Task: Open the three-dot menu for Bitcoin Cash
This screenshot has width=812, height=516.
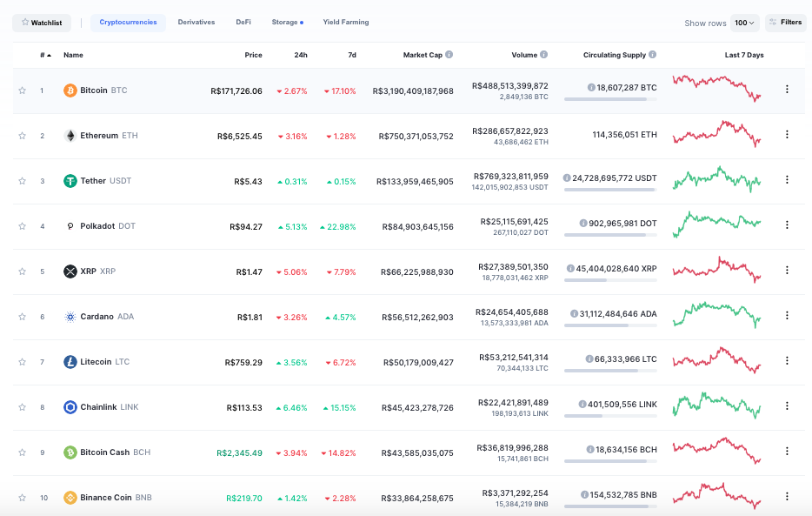Action: (x=787, y=451)
